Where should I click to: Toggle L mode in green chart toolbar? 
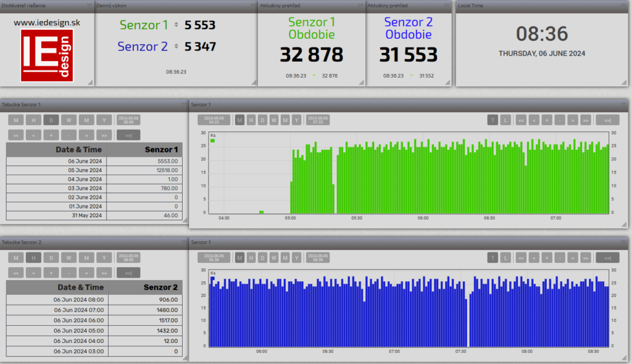click(x=505, y=120)
